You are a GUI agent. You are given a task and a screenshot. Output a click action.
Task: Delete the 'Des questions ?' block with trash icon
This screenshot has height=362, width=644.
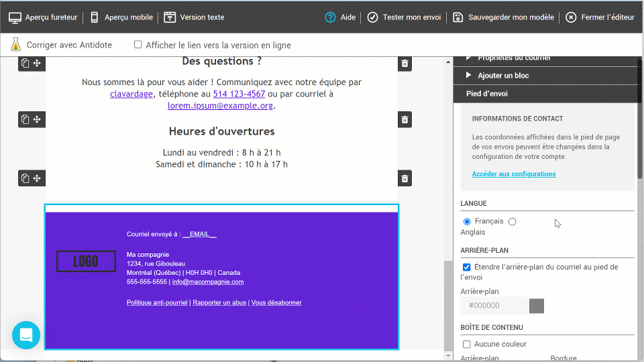coord(405,64)
